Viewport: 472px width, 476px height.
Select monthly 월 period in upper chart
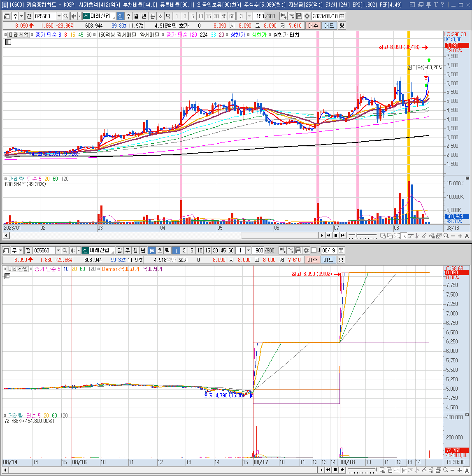[136, 16]
